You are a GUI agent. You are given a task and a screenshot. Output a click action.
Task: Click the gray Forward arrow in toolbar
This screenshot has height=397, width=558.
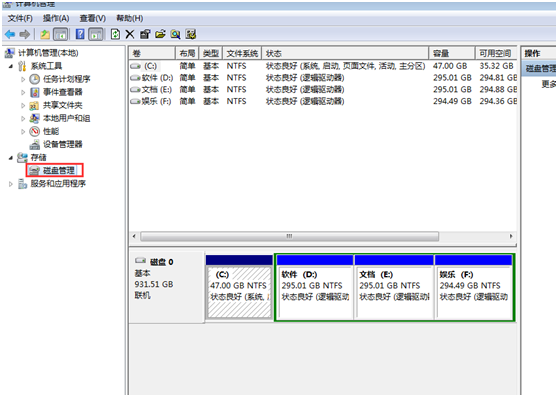(x=25, y=35)
